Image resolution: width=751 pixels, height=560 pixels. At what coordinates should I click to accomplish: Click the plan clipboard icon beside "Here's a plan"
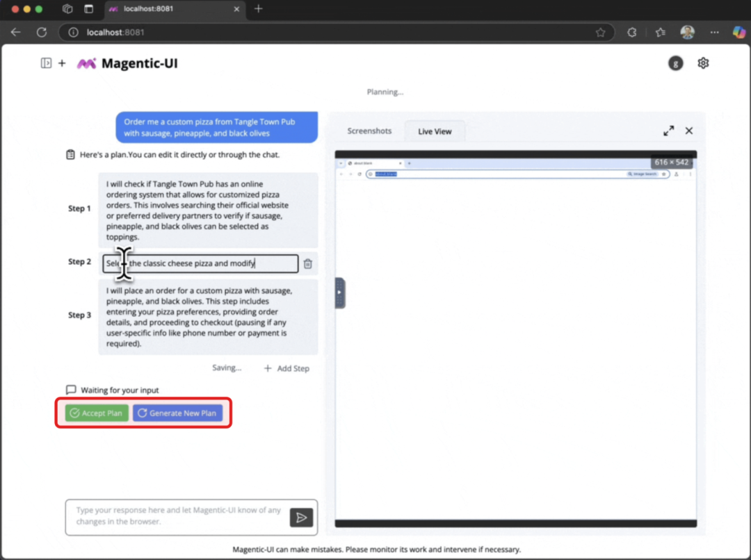(70, 155)
